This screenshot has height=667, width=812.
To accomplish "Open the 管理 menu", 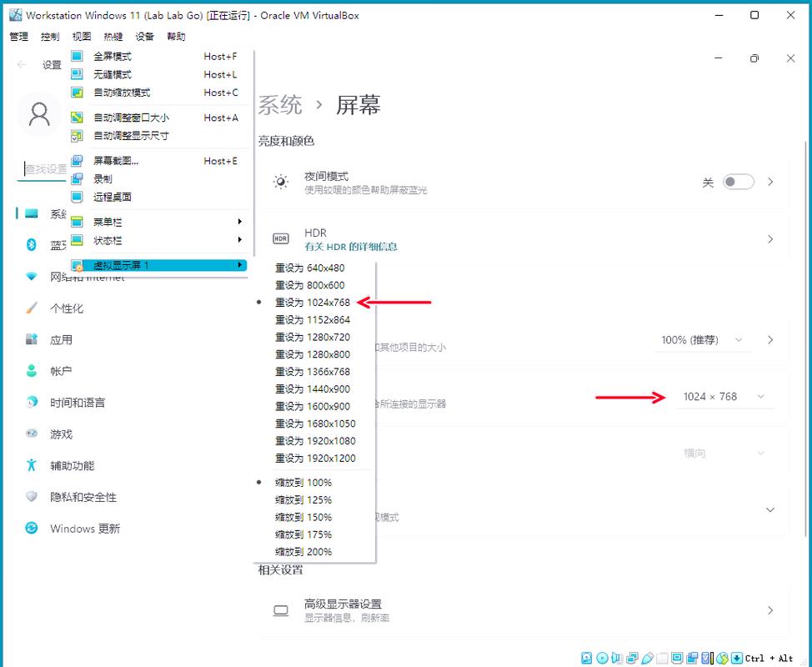I will click(19, 36).
